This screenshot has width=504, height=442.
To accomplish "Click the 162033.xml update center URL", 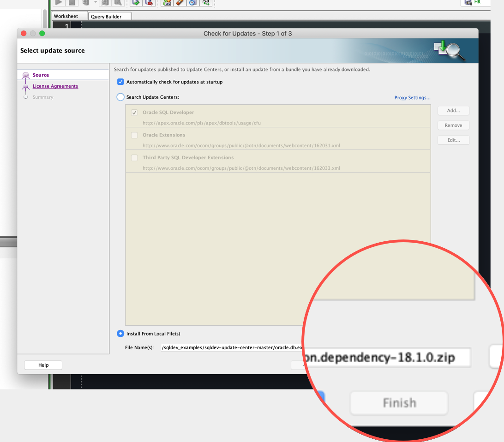I will (x=241, y=168).
